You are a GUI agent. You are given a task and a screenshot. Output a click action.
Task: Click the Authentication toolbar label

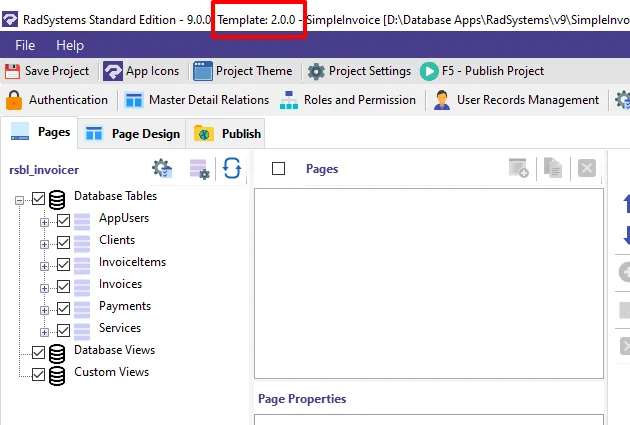68,100
